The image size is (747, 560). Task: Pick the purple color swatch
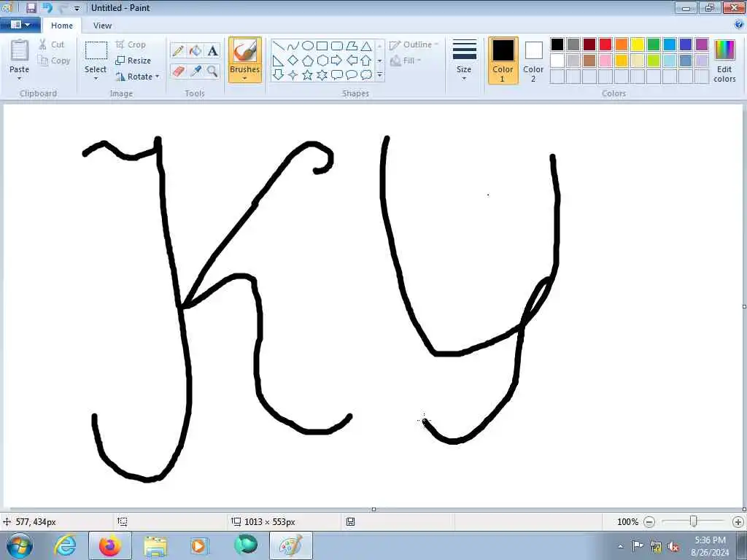(x=702, y=44)
